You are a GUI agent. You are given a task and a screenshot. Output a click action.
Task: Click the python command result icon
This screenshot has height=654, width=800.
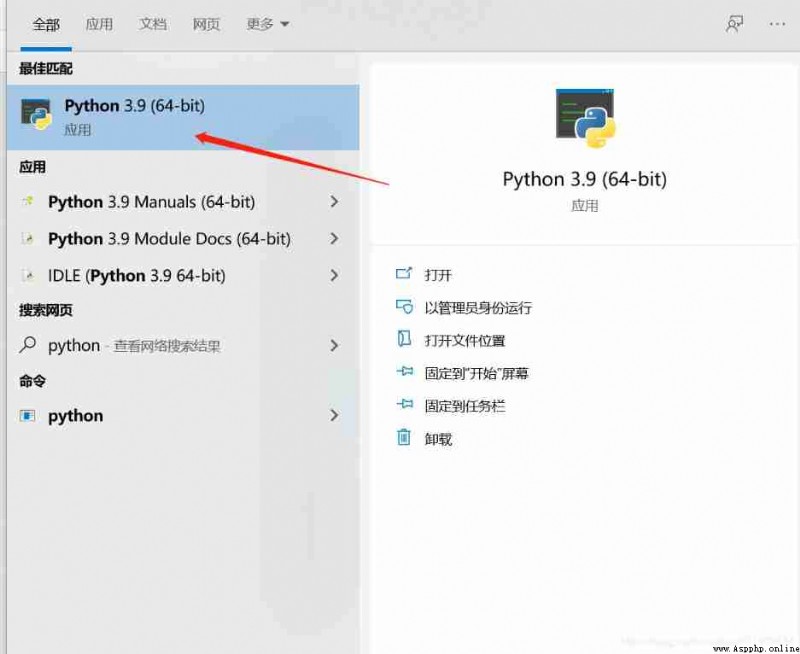coord(28,416)
